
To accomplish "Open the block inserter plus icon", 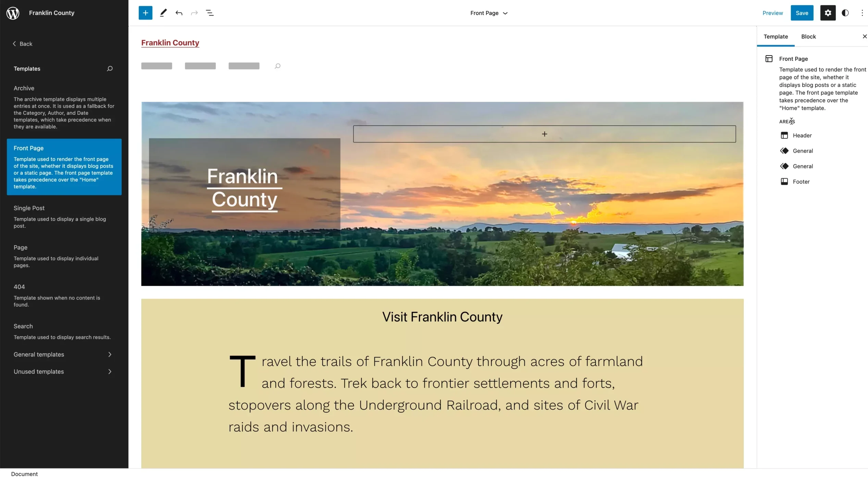I will click(x=145, y=13).
